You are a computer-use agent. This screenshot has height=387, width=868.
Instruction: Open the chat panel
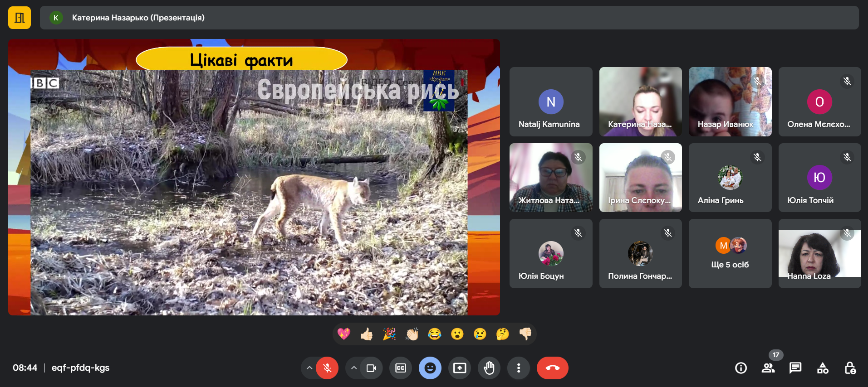[795, 368]
